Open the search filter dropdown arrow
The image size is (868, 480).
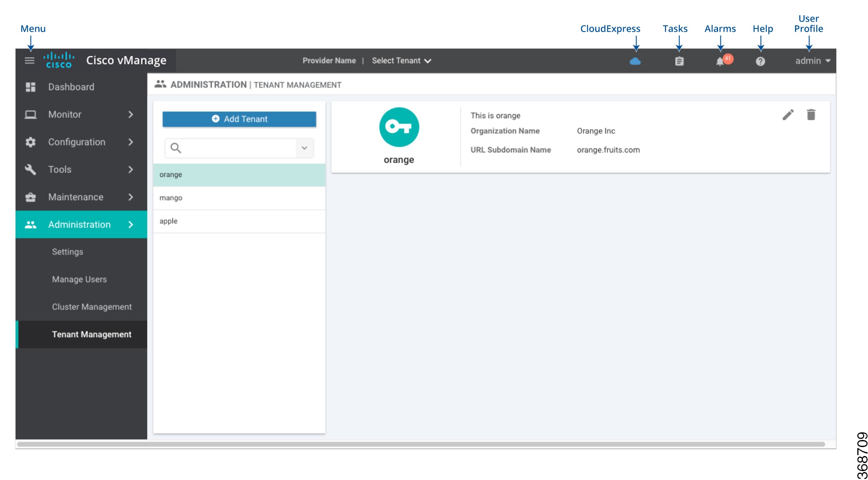click(304, 148)
